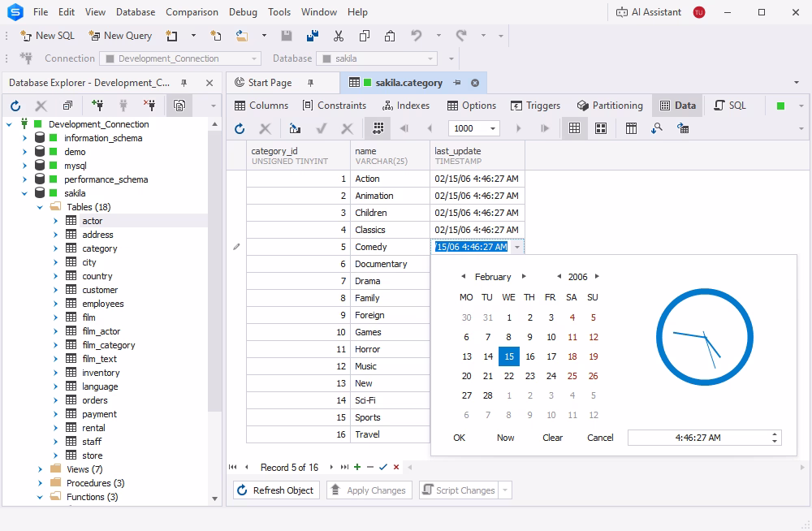
Task: Open the Tools menu
Action: (279, 12)
